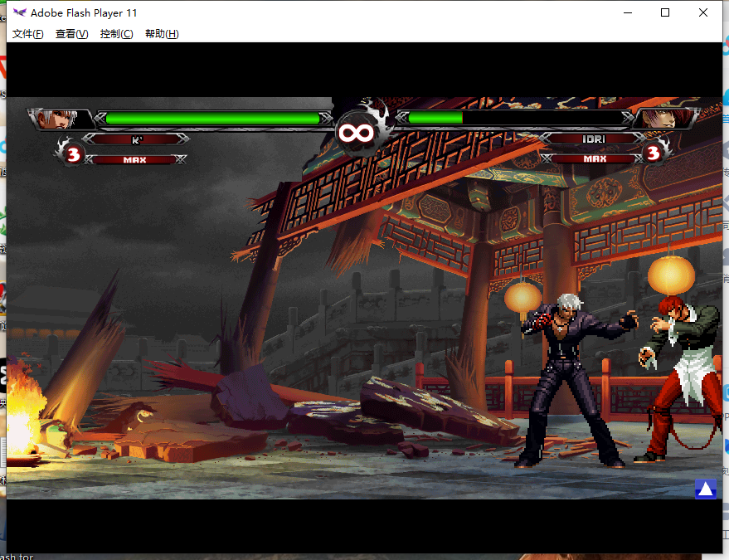Open the 文件(F) menu
Screen dimensions: 729x560
tap(27, 34)
